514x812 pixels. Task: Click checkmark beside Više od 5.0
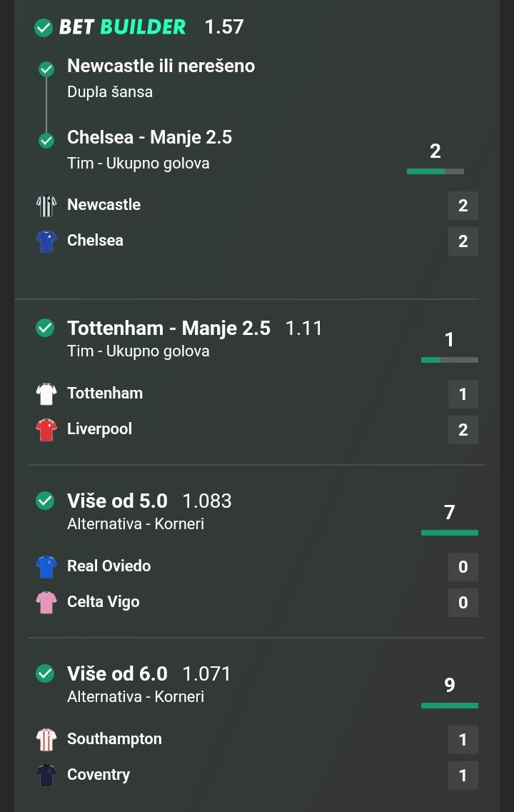[45, 501]
